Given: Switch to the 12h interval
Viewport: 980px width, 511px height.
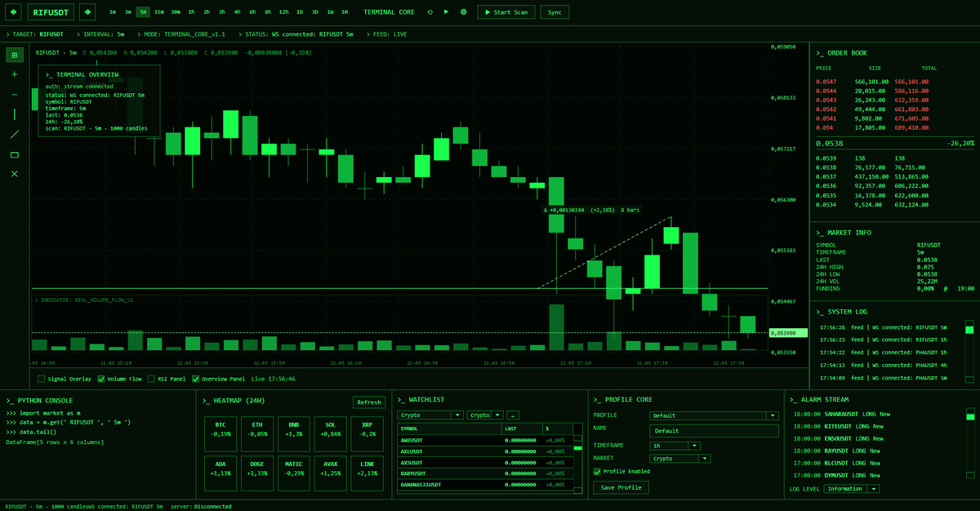Looking at the screenshot, I should click(283, 12).
